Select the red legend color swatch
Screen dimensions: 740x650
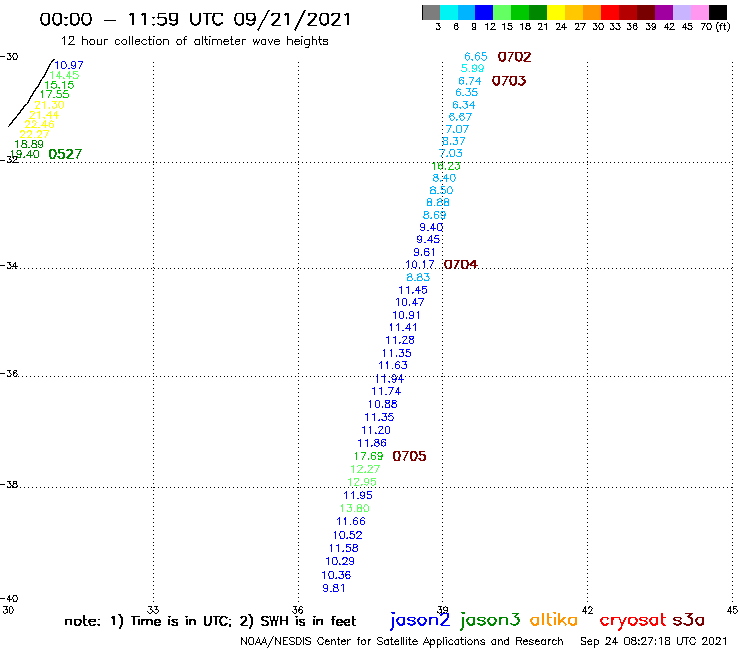click(610, 12)
